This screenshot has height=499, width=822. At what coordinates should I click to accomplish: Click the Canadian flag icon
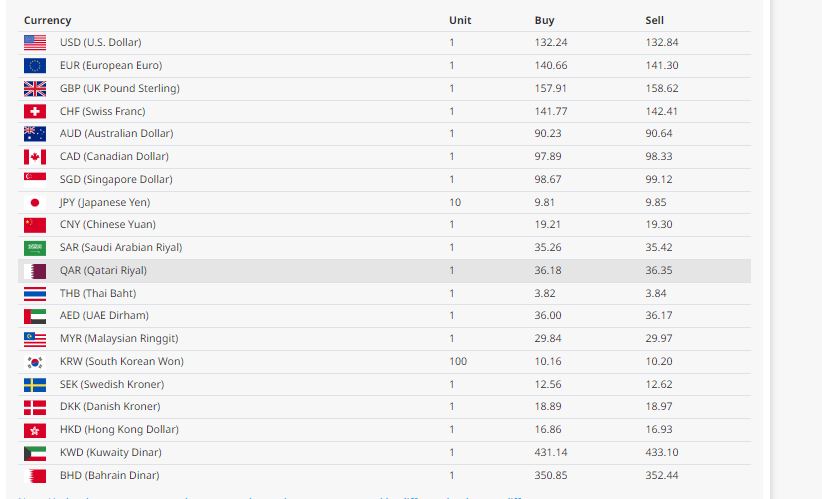point(35,157)
